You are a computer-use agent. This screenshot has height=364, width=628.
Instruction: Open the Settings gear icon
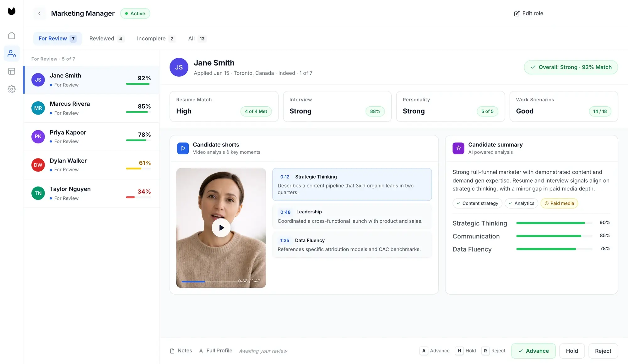tap(12, 89)
